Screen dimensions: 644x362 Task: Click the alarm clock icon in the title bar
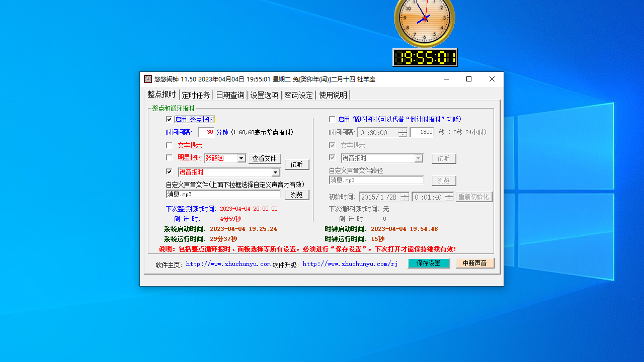tap(147, 79)
